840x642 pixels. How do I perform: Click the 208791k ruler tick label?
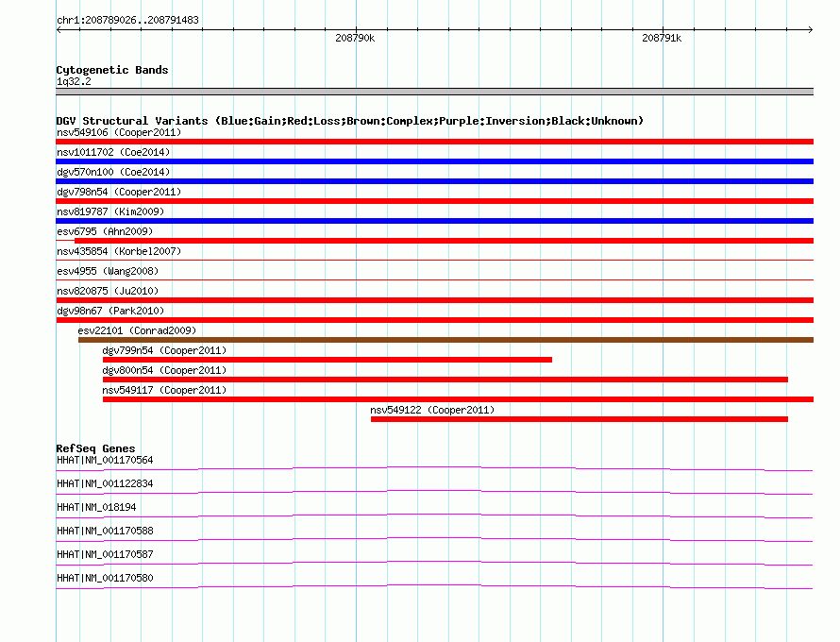click(x=662, y=38)
